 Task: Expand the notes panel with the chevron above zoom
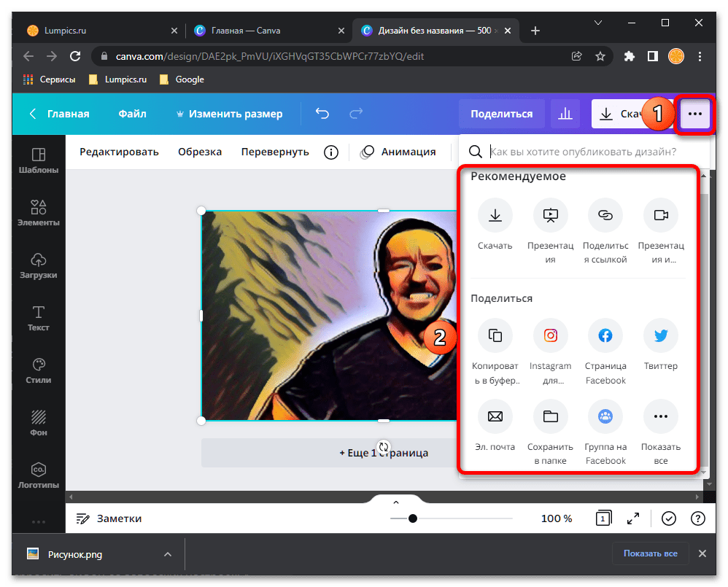(396, 502)
